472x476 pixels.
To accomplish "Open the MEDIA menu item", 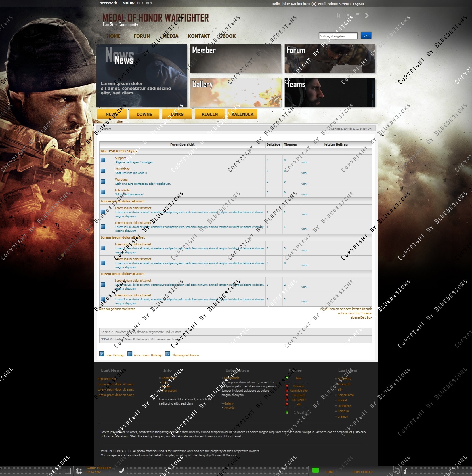I will [170, 36].
